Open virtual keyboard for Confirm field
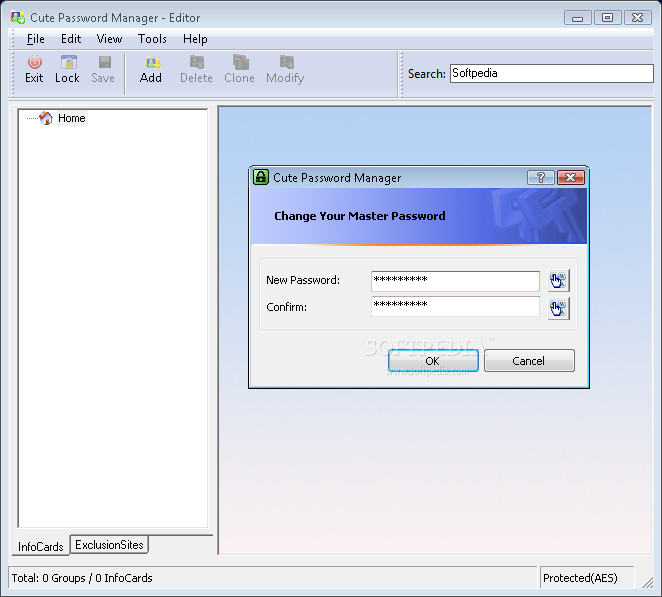 click(558, 308)
